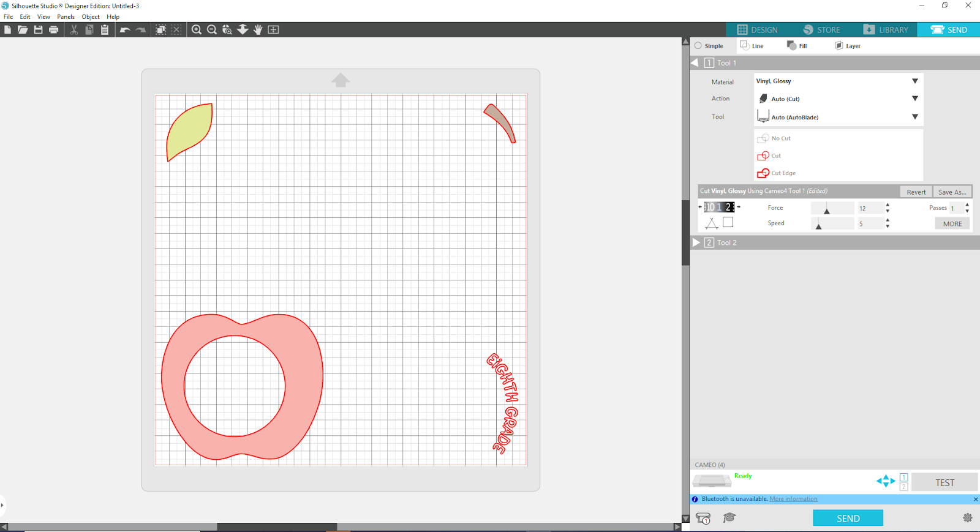Activate the drag zoom arrows tool

click(243, 29)
